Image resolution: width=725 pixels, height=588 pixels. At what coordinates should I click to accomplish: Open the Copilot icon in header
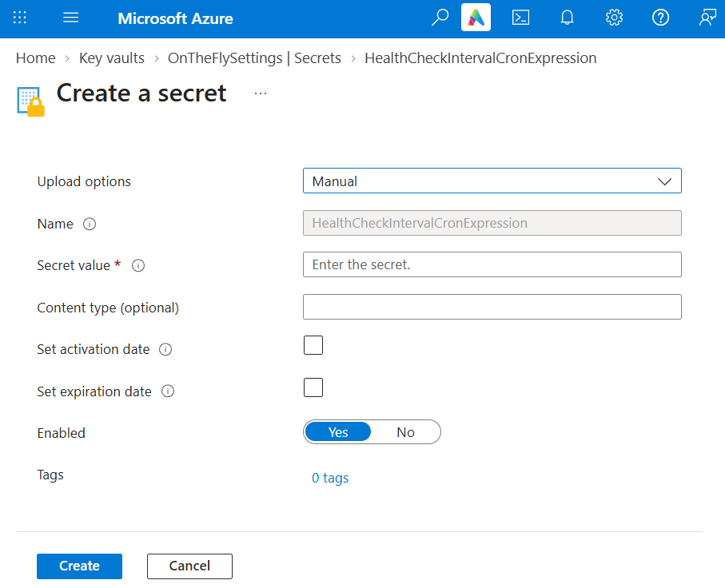(x=476, y=18)
